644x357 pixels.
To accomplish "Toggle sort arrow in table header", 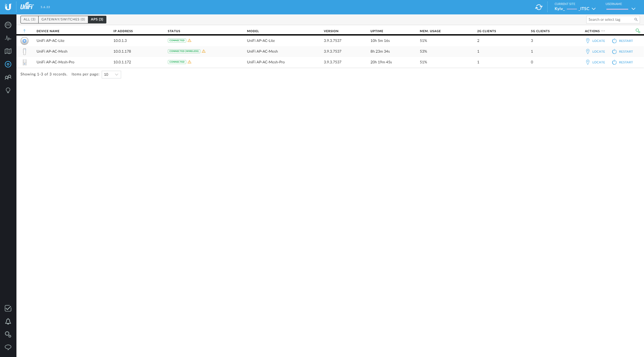I will [24, 31].
